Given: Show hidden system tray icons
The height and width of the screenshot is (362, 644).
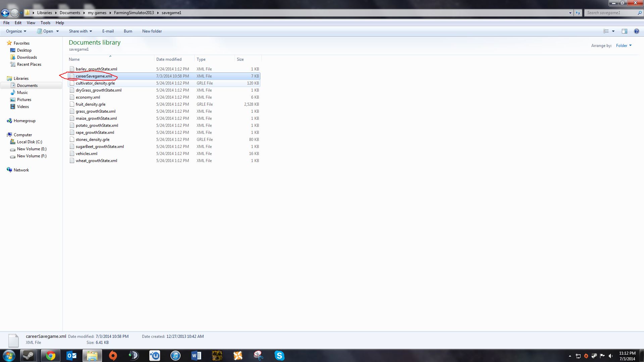Looking at the screenshot, I should point(570,356).
